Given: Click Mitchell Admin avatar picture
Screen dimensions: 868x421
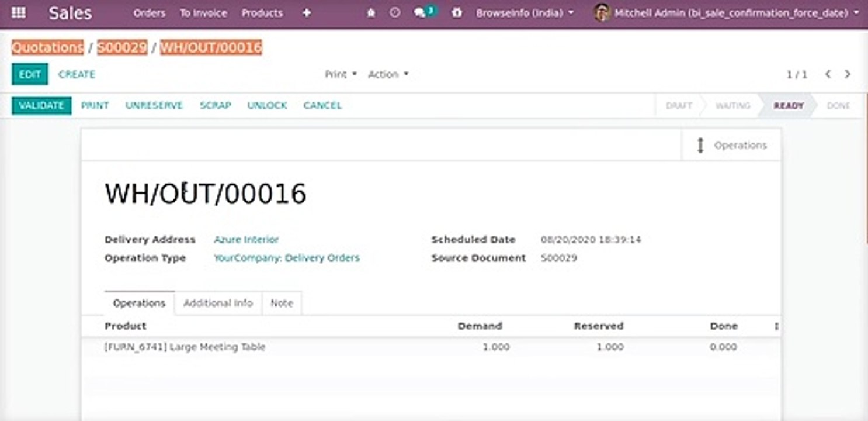Looking at the screenshot, I should (x=602, y=12).
